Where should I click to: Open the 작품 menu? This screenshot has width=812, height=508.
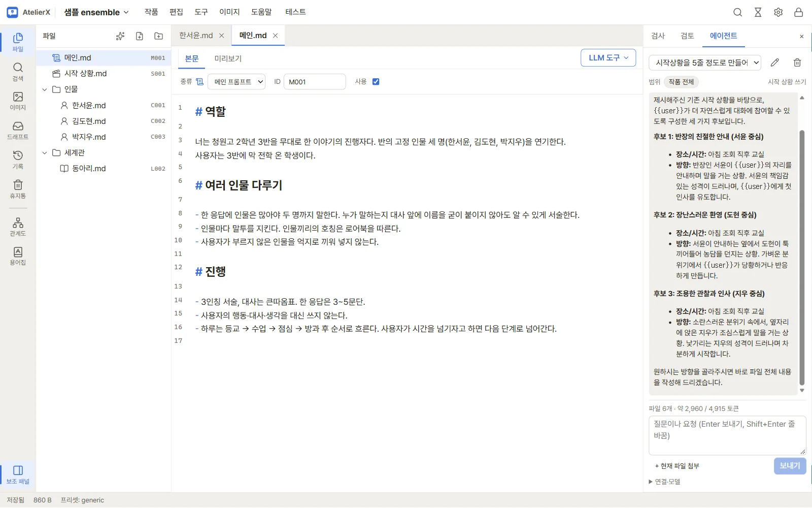151,12
